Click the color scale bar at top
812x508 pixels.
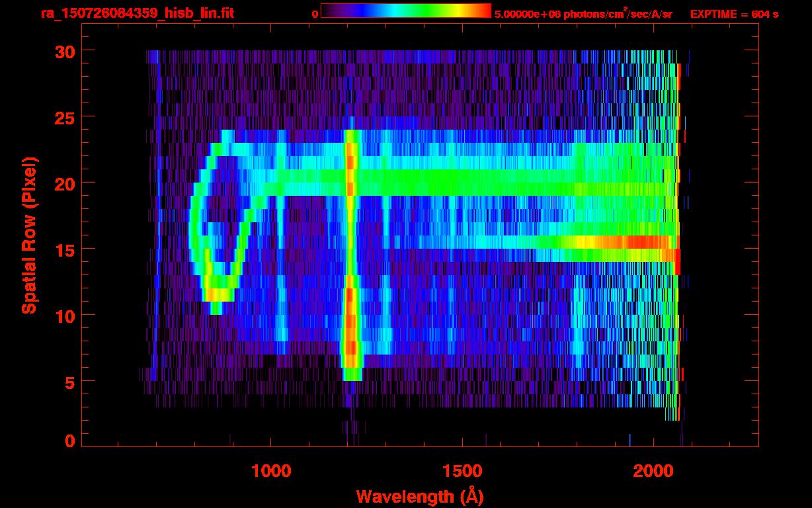click(406, 11)
